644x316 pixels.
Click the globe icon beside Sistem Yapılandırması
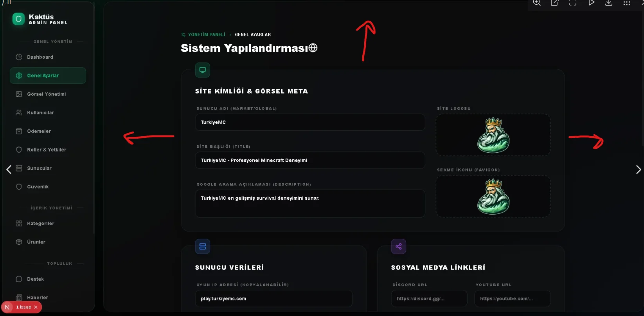click(313, 48)
